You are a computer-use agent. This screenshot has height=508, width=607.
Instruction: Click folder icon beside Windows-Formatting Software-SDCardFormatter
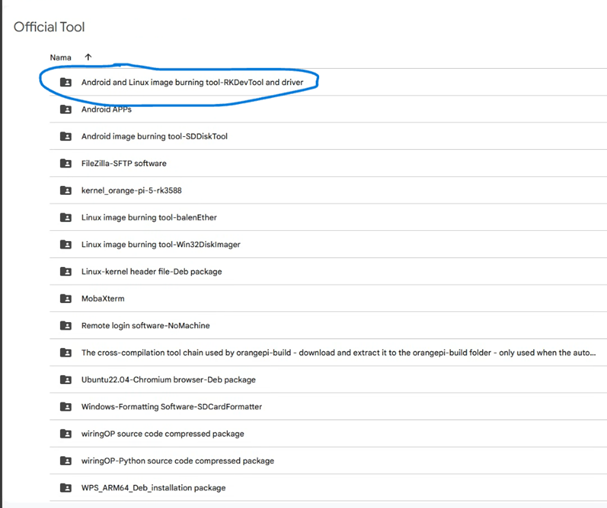(x=66, y=407)
